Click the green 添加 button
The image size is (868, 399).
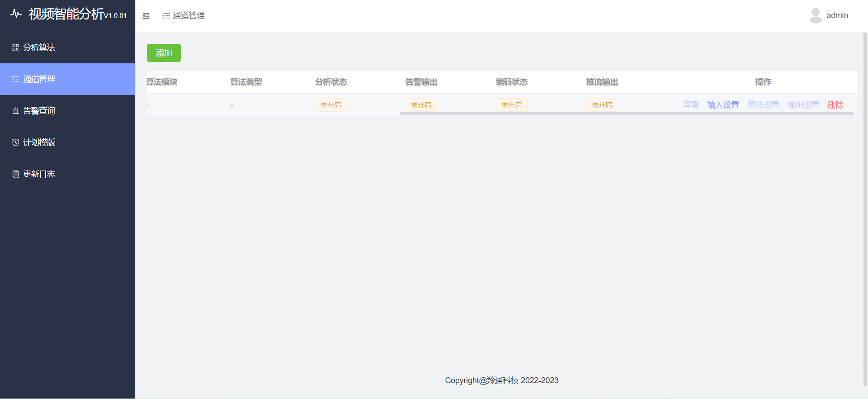tap(164, 53)
